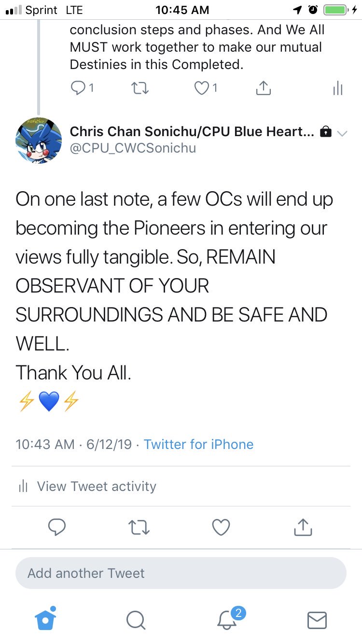Open the Messages tab
This screenshot has height=644, width=362.
tap(317, 620)
